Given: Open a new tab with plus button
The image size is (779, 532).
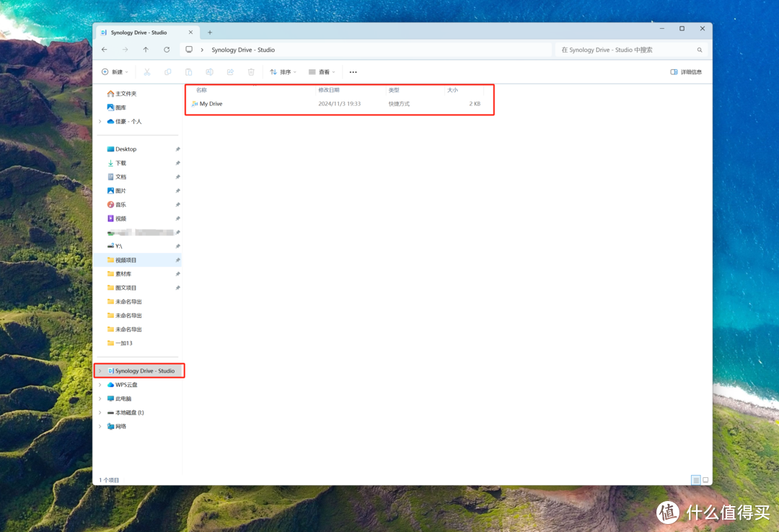Looking at the screenshot, I should 210,32.
